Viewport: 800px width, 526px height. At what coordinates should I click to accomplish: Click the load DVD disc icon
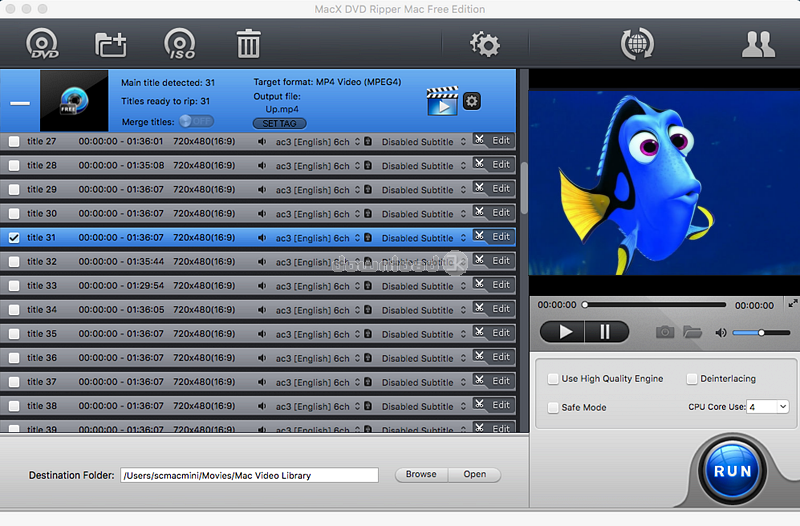tap(44, 44)
